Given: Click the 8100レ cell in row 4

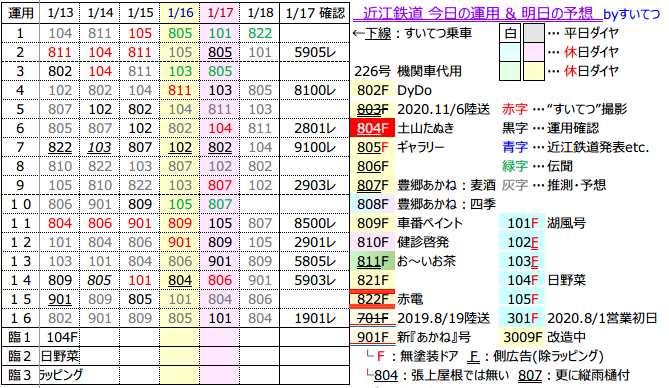Looking at the screenshot, I should click(x=315, y=90).
